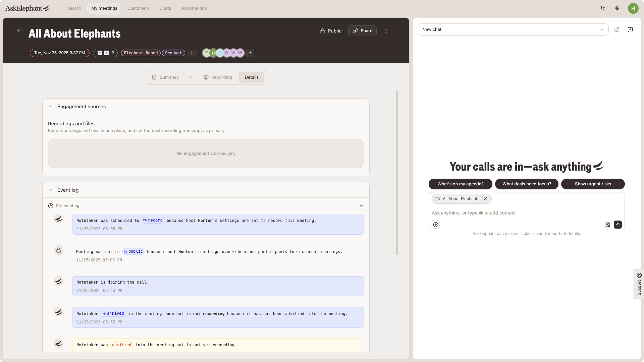Go back using the left arrow icon

point(19,31)
